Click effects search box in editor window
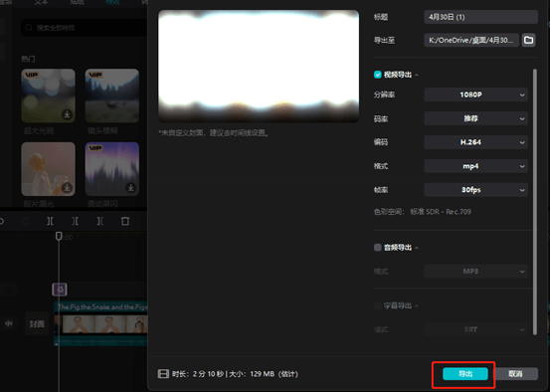 (85, 28)
